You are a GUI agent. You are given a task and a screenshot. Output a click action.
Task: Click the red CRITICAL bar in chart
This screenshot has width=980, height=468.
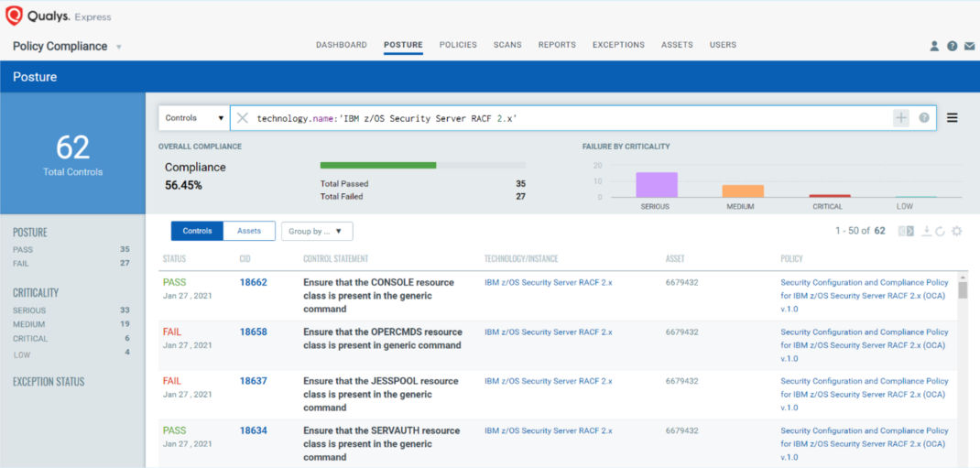[830, 196]
